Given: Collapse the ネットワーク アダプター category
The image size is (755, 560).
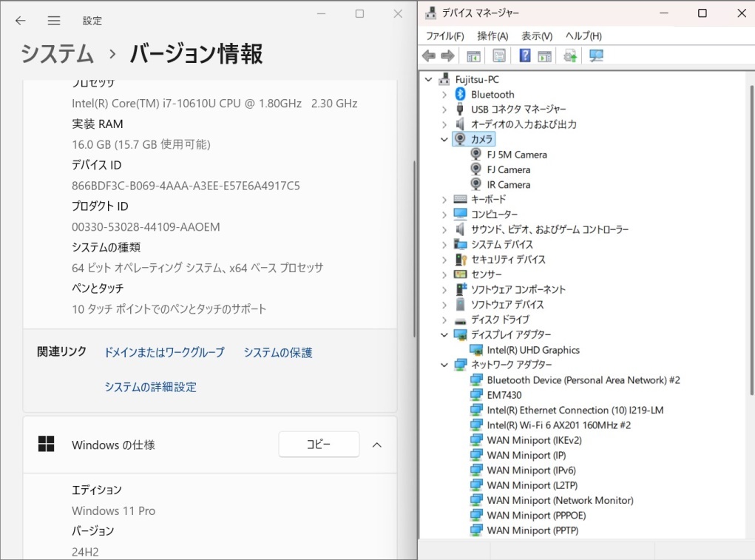Looking at the screenshot, I should (444, 365).
